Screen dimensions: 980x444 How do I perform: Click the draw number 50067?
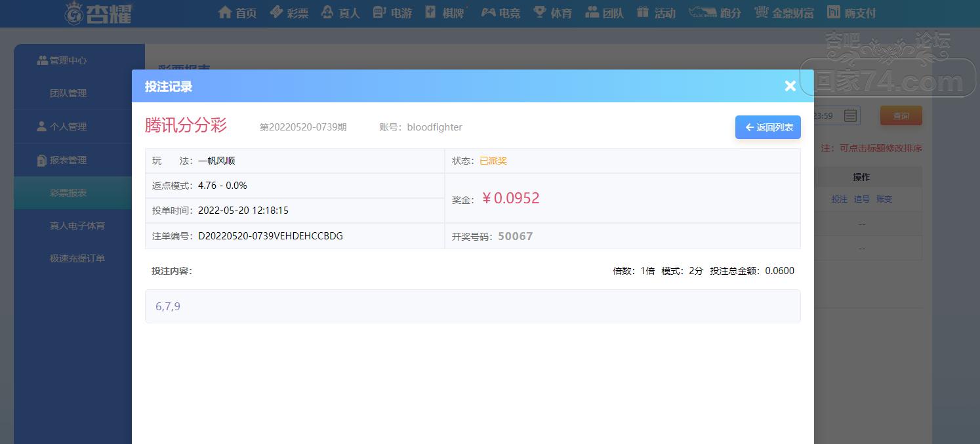coord(516,236)
